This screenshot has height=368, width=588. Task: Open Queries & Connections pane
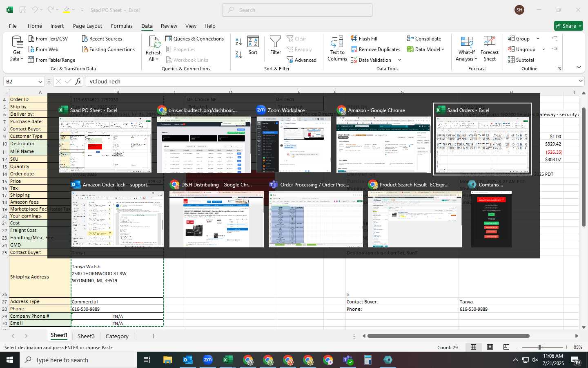194,38
